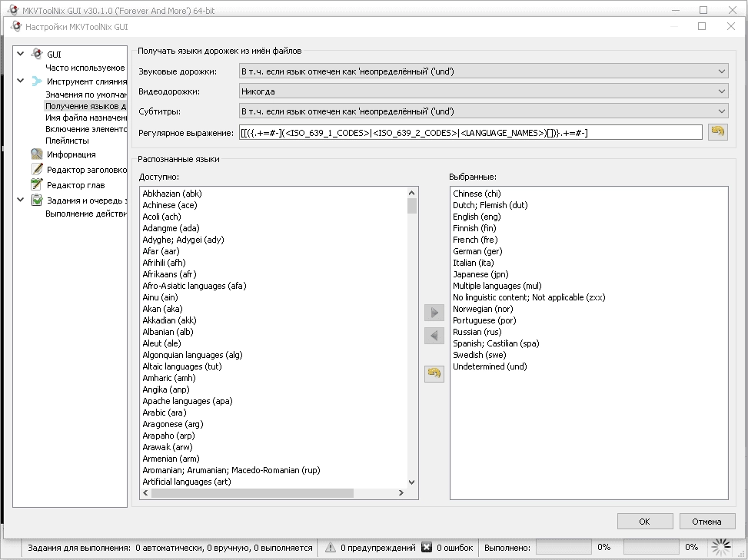Click the GUI settings icon in tree
This screenshot has width=748, height=560.
tap(37, 54)
